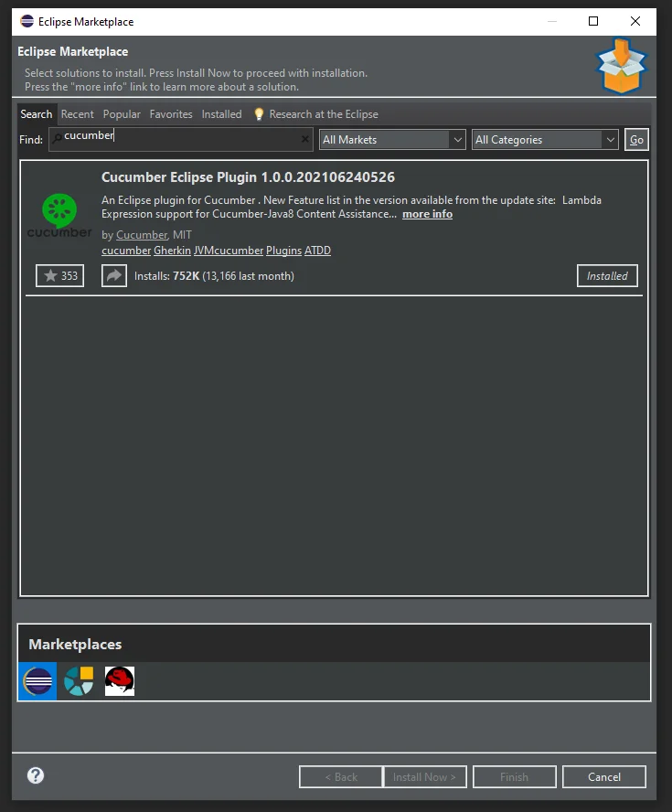Click the JVMcucumber tag link
This screenshot has width=672, height=812.
(x=229, y=251)
